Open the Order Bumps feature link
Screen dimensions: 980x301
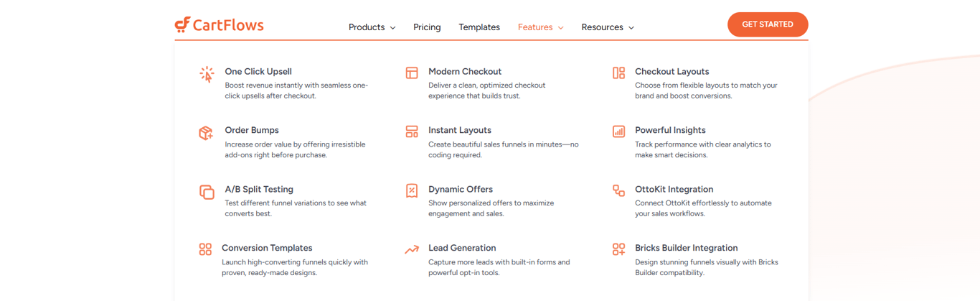coord(252,131)
